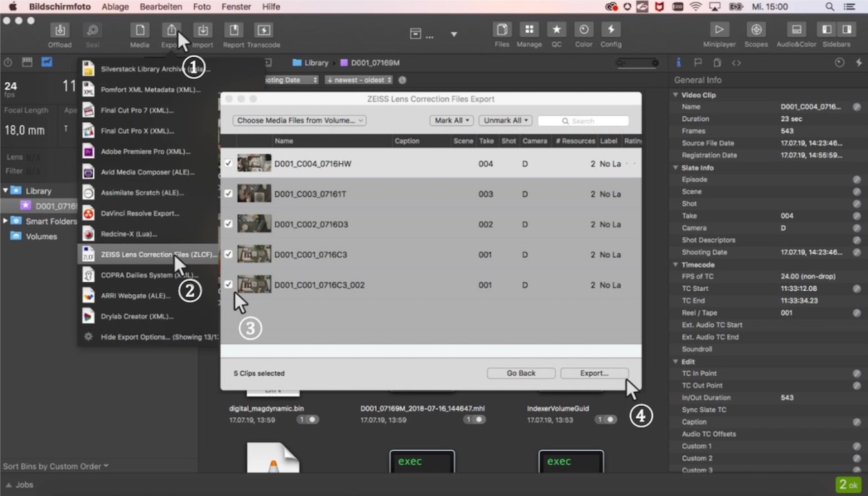Viewport: 868px width, 496px height.
Task: Toggle switch under IndexerVolumeGuid
Action: (x=606, y=419)
